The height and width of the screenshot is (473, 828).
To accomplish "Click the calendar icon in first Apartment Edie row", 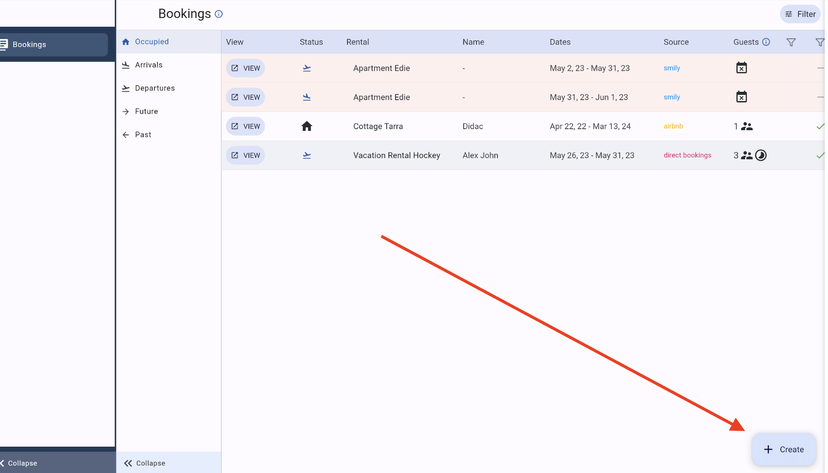I will (x=741, y=68).
